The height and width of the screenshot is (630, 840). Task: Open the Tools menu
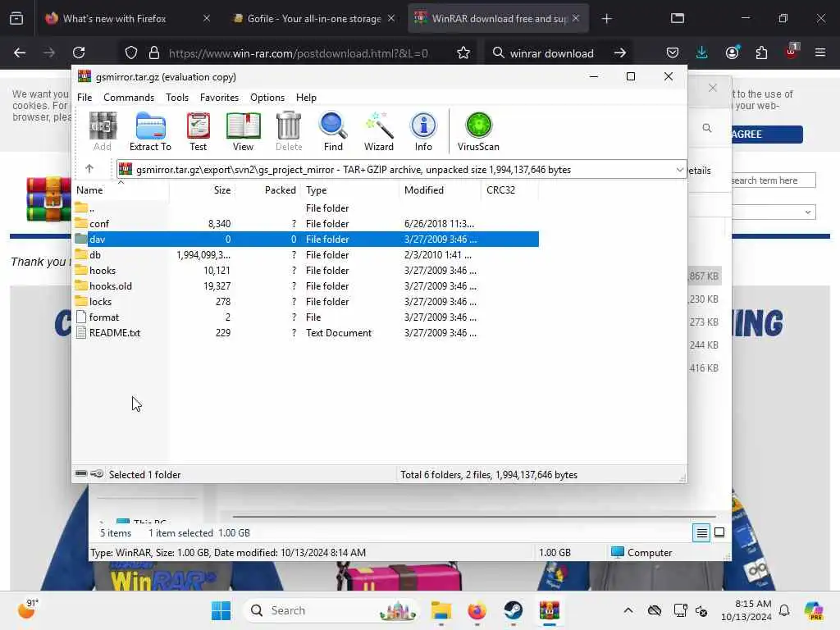[177, 98]
